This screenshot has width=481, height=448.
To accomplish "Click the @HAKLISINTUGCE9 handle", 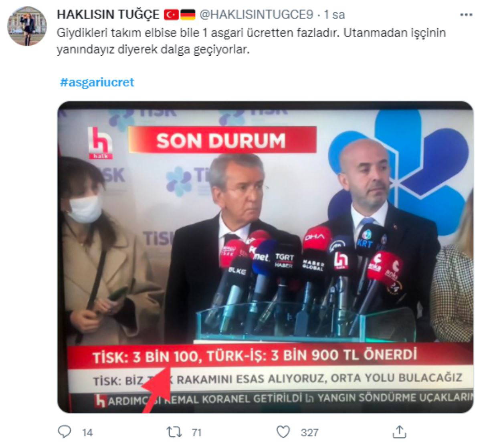I will 256,15.
